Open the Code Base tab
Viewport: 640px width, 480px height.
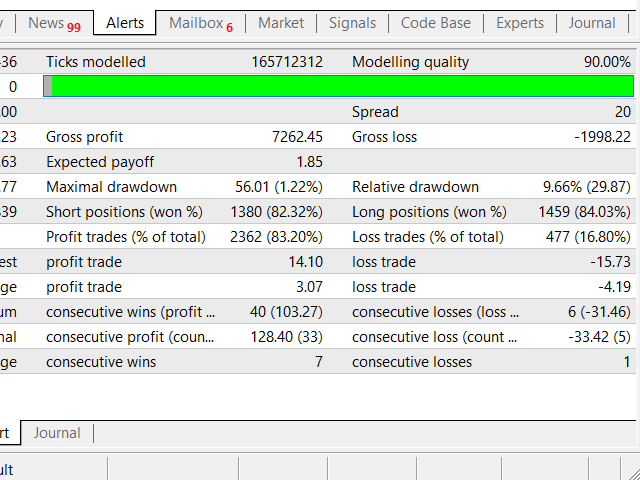[x=438, y=23]
